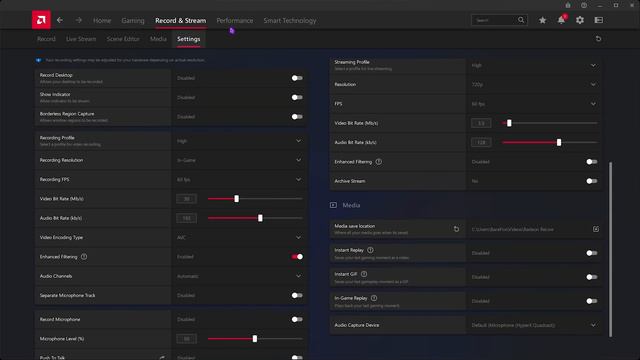
Task: Toggle Archive Stream switch
Action: [x=592, y=181]
